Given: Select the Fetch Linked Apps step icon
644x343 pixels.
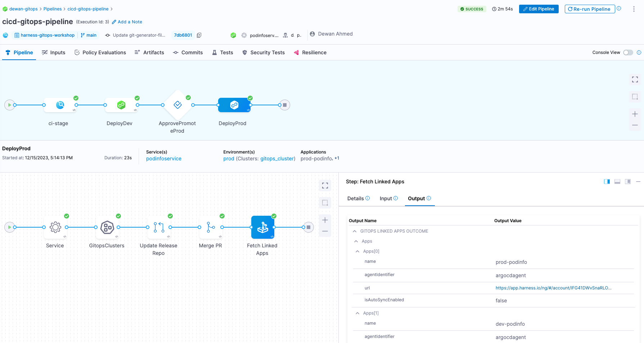Looking at the screenshot, I should (x=262, y=227).
